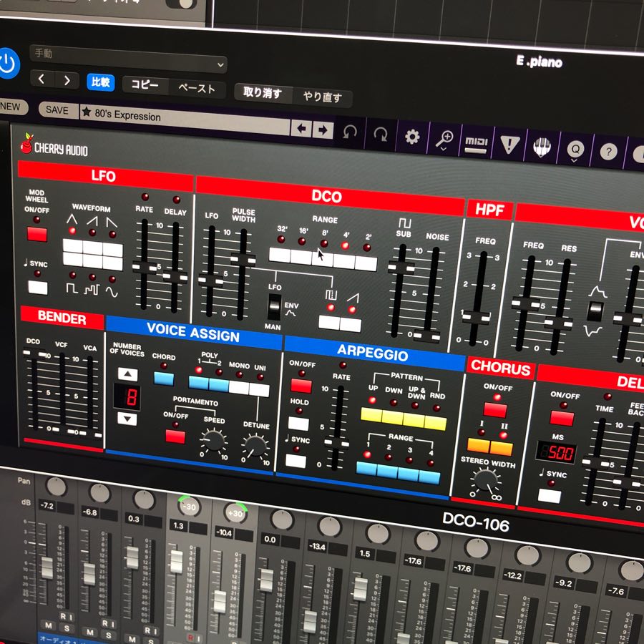Click the 取り消す undo button

[x=263, y=92]
